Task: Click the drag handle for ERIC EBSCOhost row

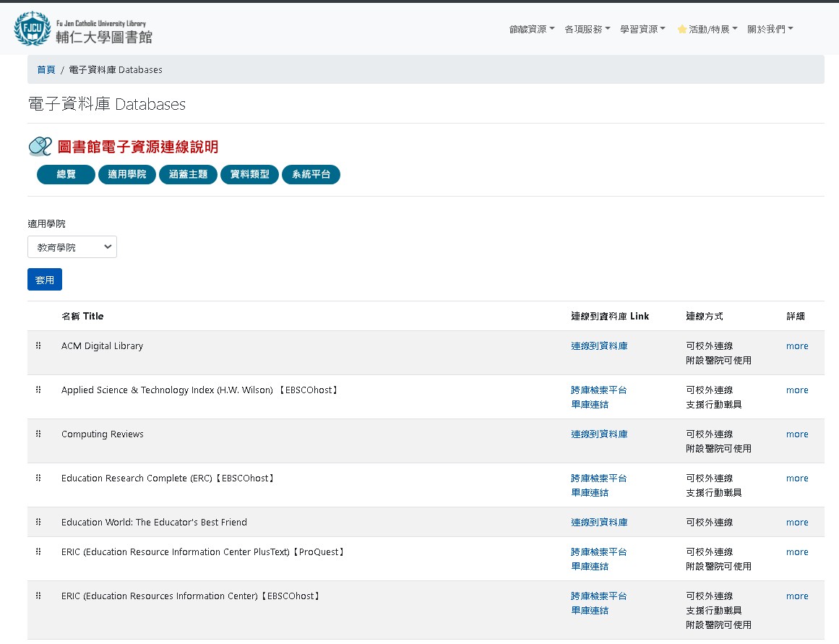Action: click(38, 596)
